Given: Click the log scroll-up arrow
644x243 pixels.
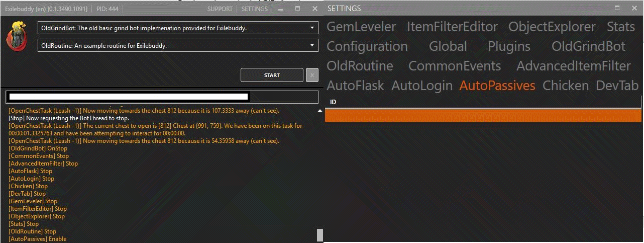Looking at the screenshot, I should [x=319, y=111].
